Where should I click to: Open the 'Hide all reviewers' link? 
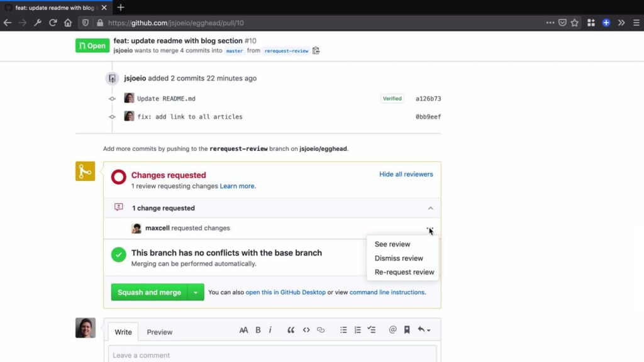pos(406,174)
